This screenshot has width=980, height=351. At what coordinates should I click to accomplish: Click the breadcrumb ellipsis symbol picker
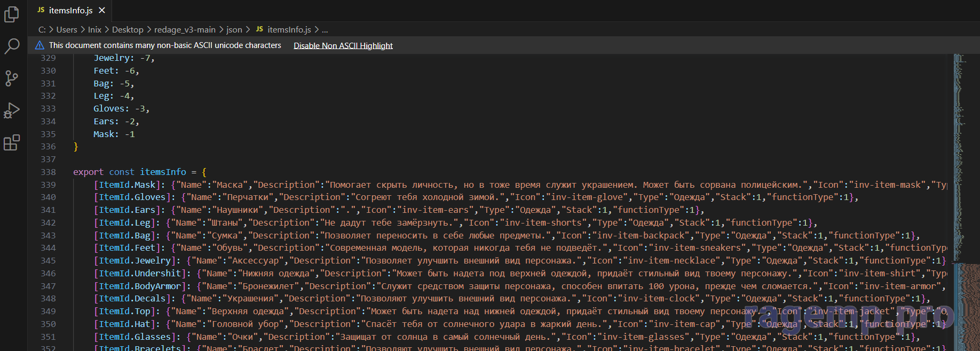coord(325,30)
